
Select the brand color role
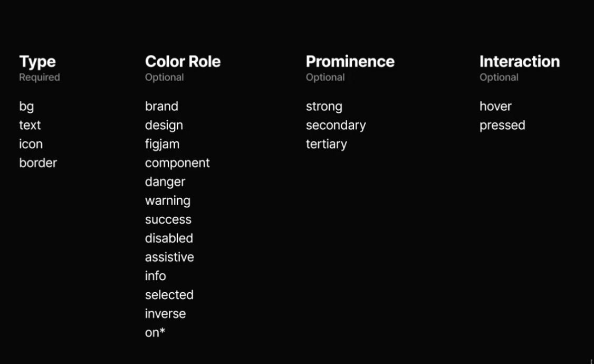(x=161, y=106)
